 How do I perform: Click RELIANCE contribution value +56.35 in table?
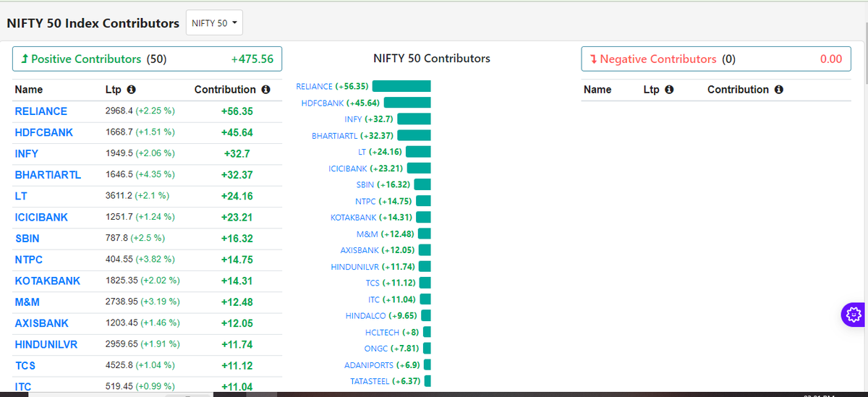pyautogui.click(x=237, y=111)
